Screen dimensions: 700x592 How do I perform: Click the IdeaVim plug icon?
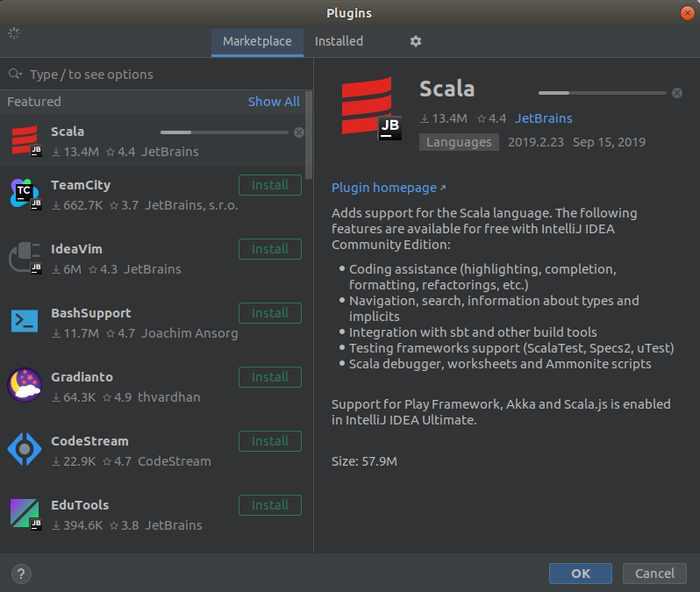[25, 258]
